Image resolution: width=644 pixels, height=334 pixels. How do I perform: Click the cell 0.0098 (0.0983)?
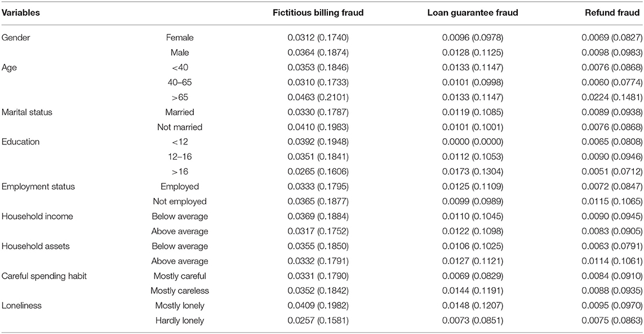[611, 52]
